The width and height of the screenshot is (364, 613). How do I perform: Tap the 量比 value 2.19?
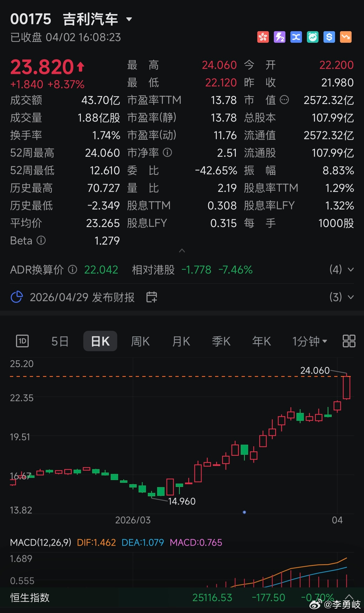[x=227, y=188]
